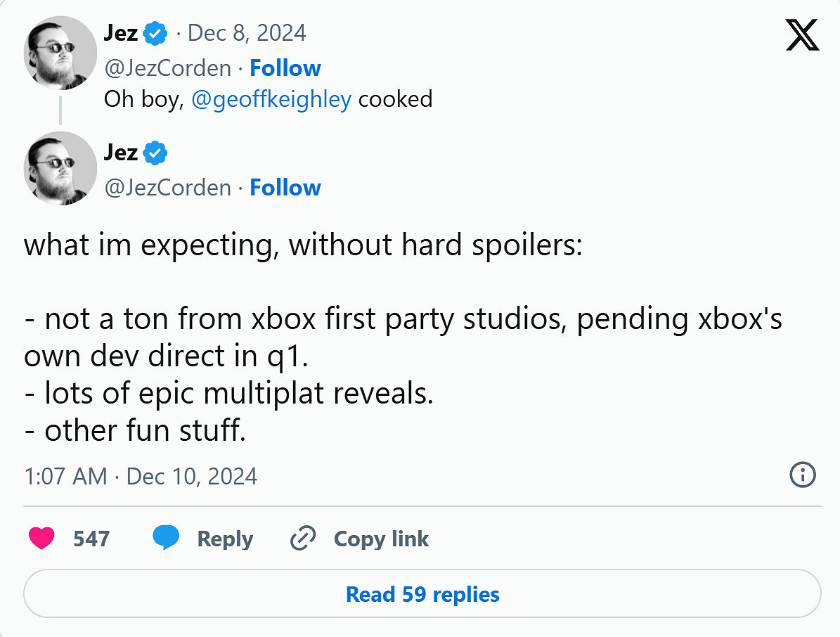Click the Copy link chain icon

pyautogui.click(x=302, y=539)
